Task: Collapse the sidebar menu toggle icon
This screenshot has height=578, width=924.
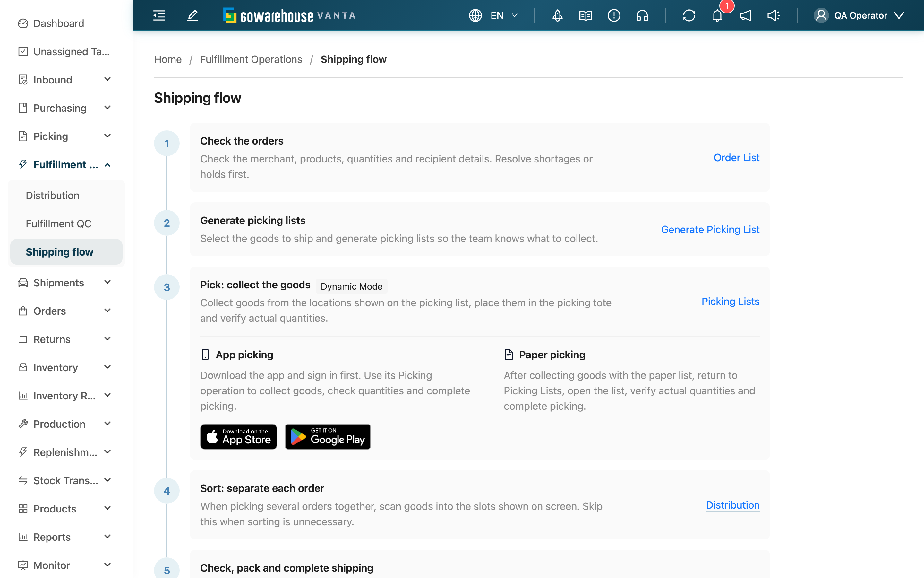Action: coord(159,16)
